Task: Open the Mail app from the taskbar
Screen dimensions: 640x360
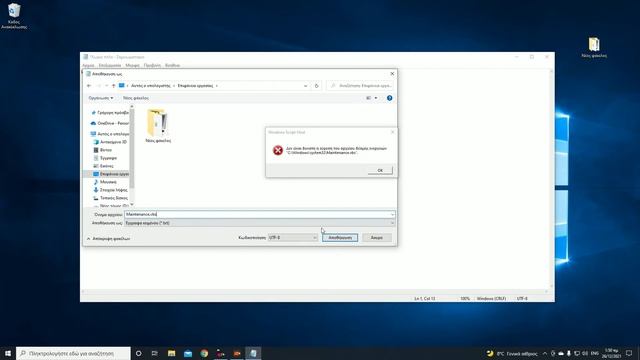Action: point(188,353)
